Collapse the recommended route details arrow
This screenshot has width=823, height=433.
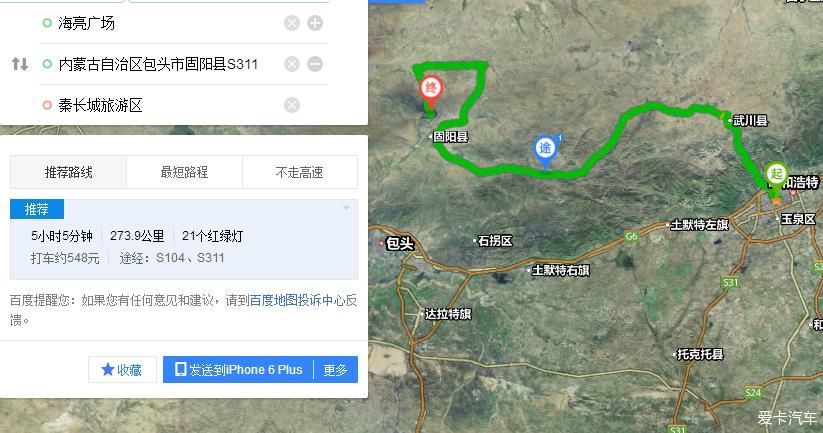346,208
